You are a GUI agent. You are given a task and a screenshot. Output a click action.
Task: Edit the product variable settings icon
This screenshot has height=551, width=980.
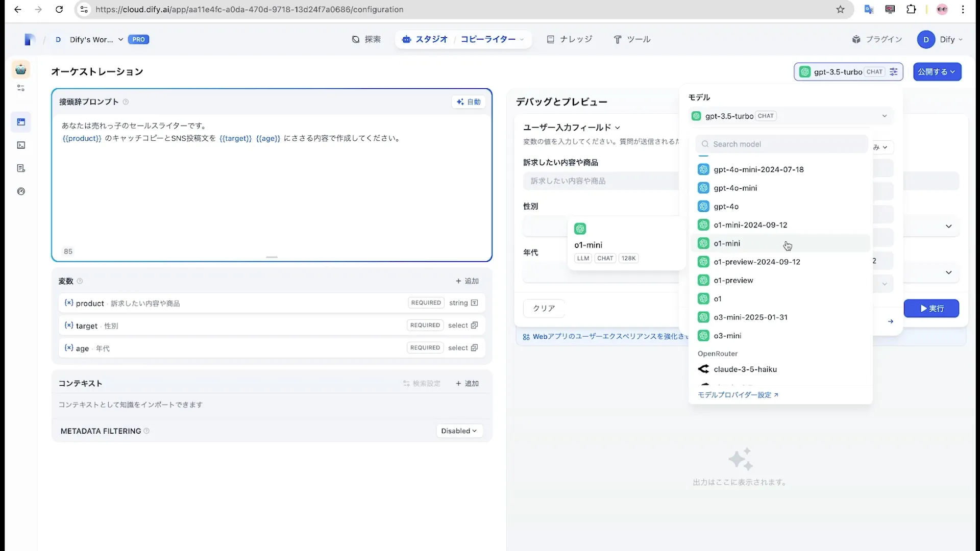tap(474, 303)
